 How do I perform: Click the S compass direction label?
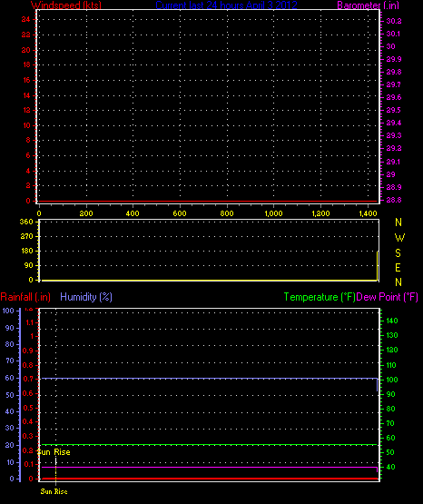pyautogui.click(x=398, y=253)
